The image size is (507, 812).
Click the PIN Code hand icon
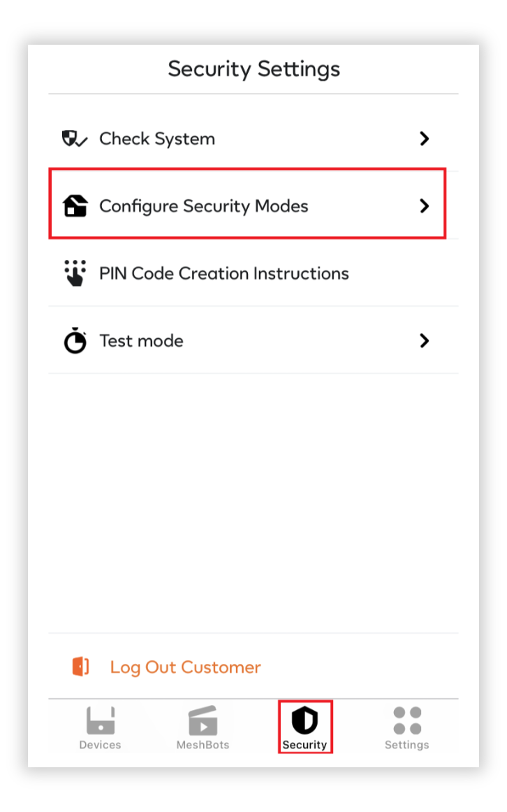(x=75, y=273)
